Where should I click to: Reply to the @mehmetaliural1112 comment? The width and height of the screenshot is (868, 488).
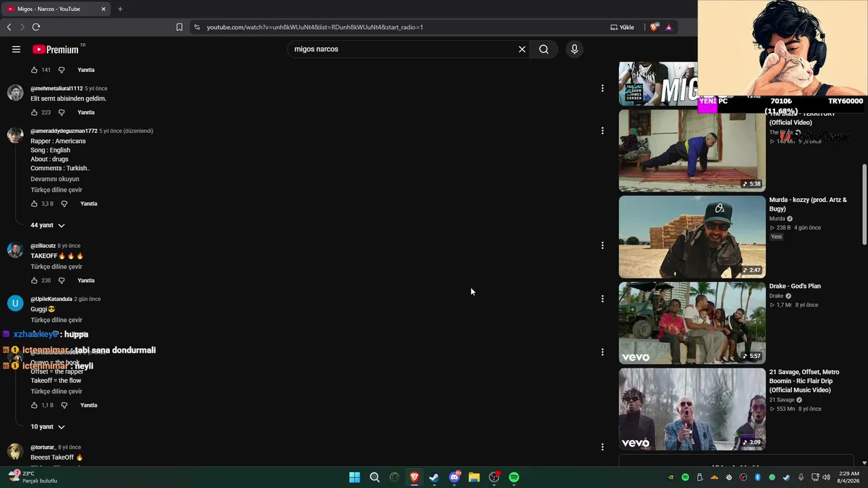86,113
